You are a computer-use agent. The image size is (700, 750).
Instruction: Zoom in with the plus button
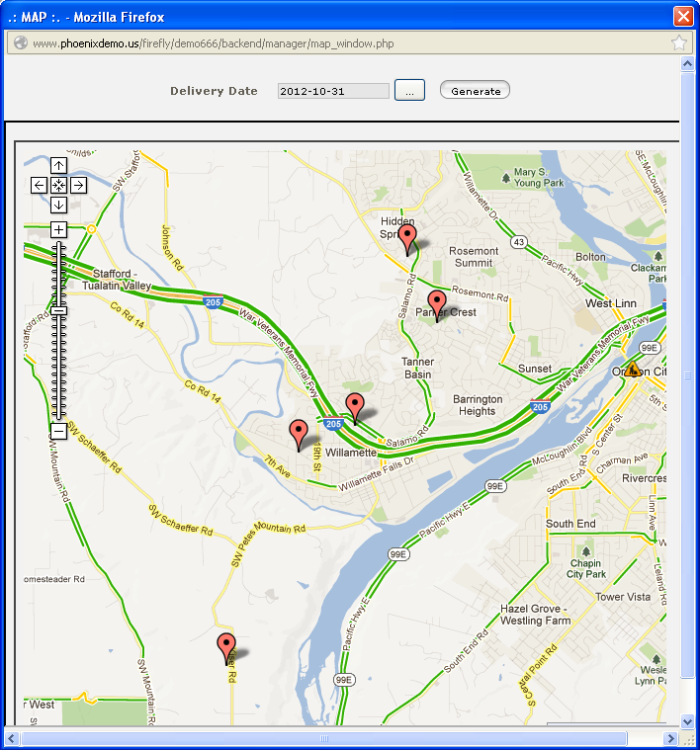(59, 229)
